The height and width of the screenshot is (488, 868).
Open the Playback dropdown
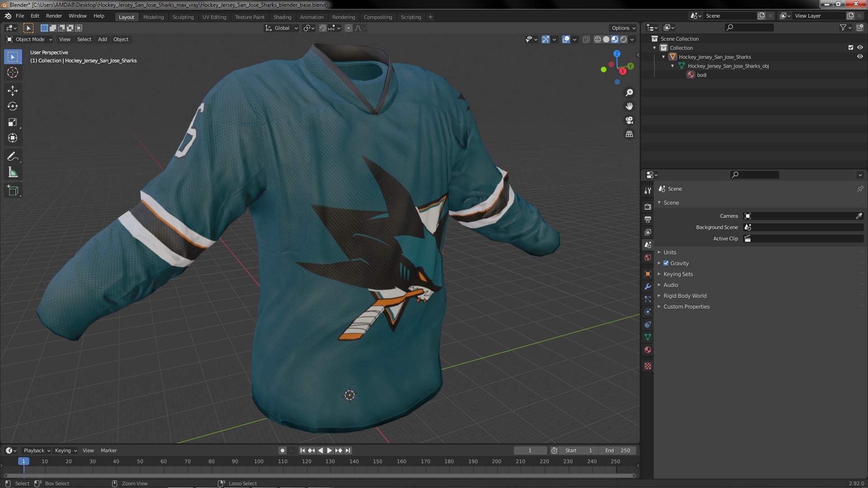pos(37,450)
